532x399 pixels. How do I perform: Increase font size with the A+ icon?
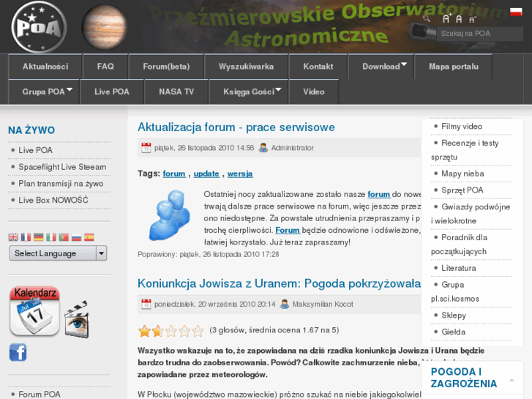447,18
